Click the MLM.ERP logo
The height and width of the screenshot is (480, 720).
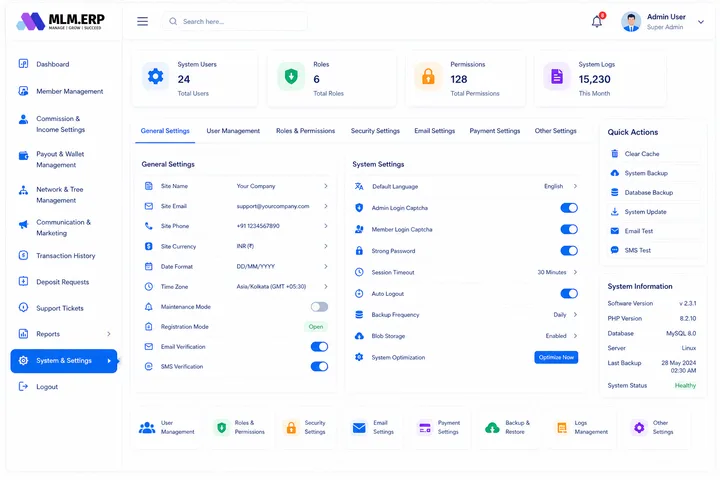pyautogui.click(x=61, y=21)
